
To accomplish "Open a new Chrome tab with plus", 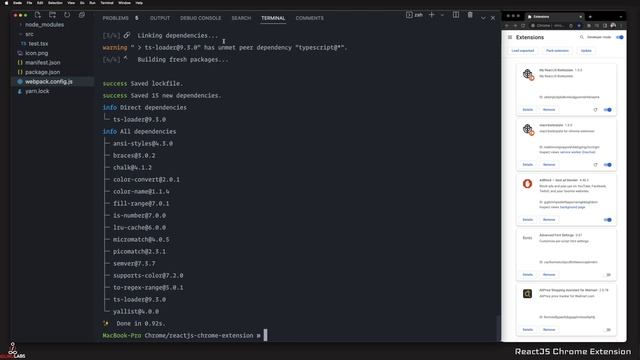I will (x=590, y=17).
